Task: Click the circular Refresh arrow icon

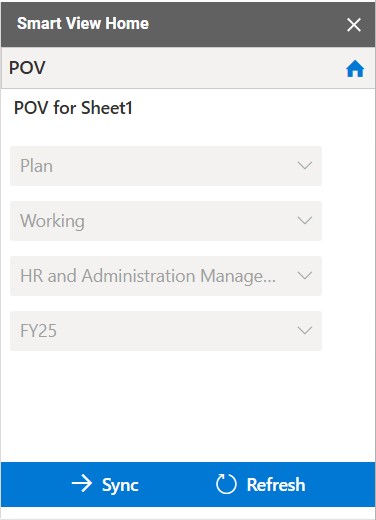Action: click(x=226, y=484)
